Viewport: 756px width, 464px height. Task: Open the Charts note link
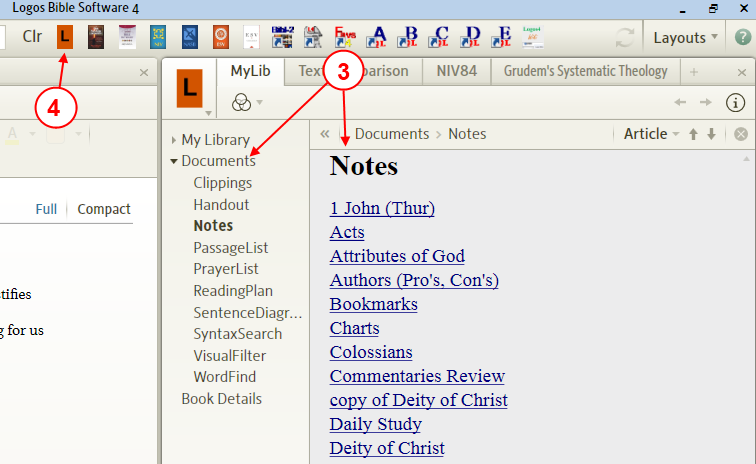354,328
